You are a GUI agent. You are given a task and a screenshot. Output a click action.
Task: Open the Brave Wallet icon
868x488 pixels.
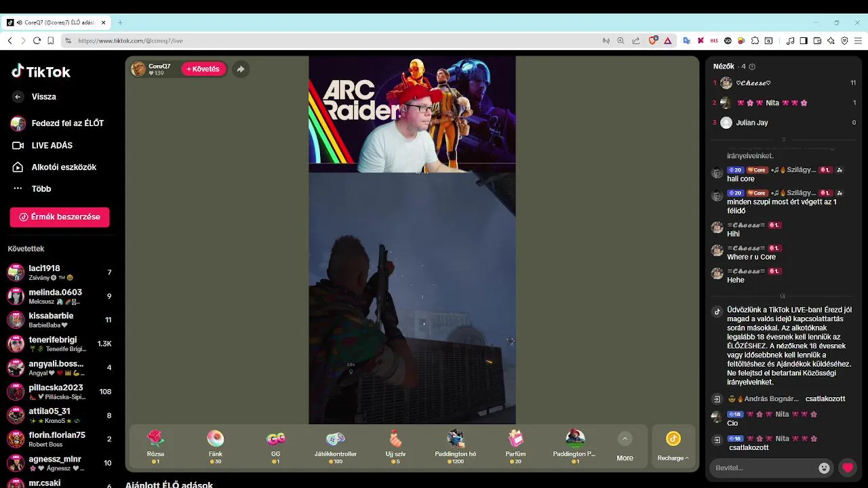pos(817,41)
